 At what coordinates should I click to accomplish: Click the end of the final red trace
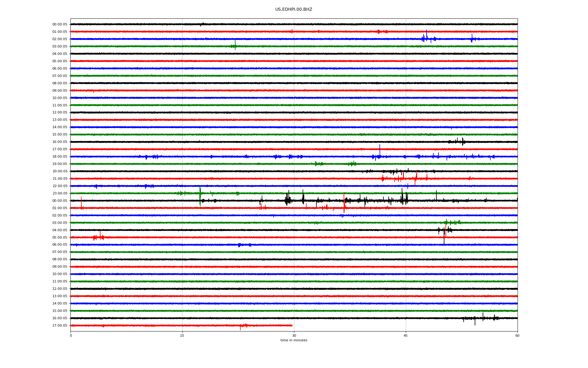tap(292, 325)
